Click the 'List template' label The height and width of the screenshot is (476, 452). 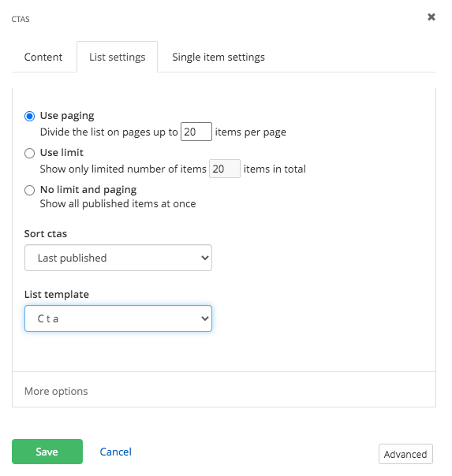(x=57, y=295)
